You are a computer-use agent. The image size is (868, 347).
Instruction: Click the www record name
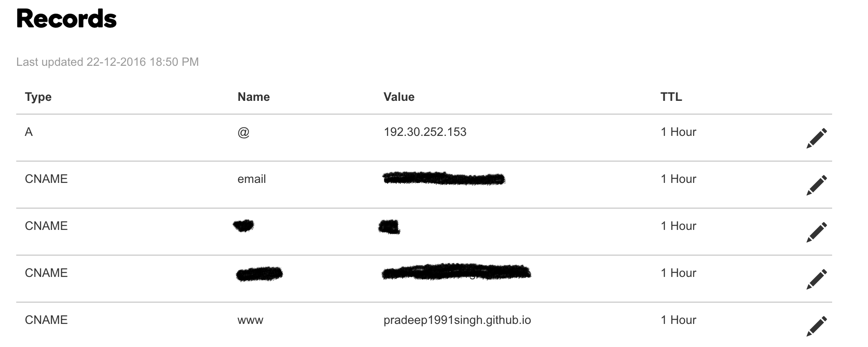coord(250,321)
